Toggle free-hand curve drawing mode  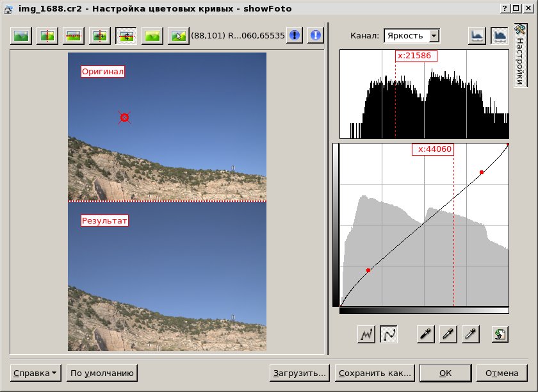pyautogui.click(x=367, y=334)
